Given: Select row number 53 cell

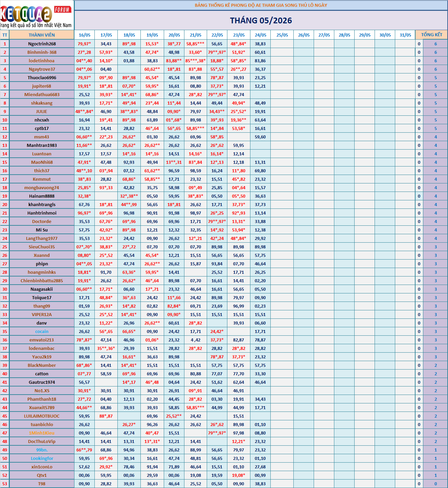Looking at the screenshot, I should click(x=5, y=484).
